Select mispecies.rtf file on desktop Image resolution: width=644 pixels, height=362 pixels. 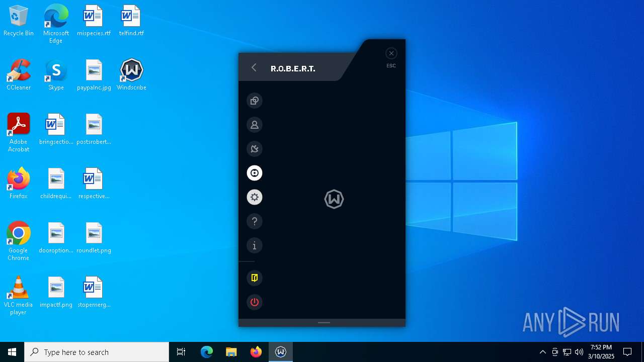94,21
